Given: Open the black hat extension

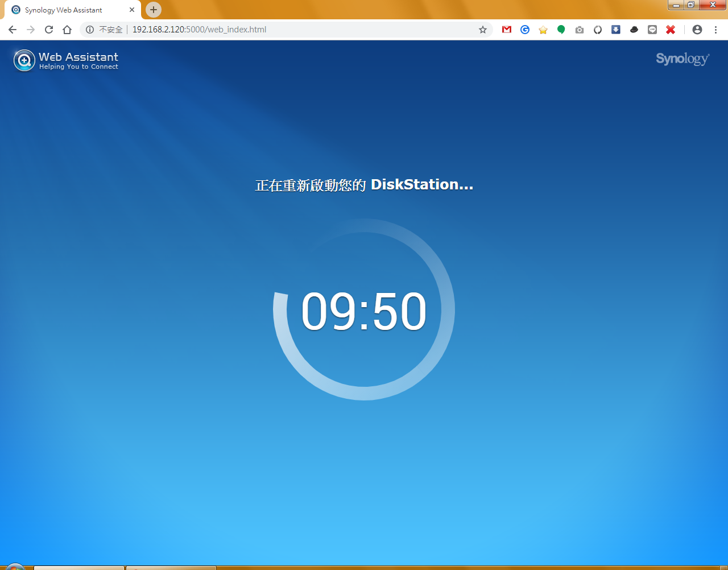Looking at the screenshot, I should point(634,30).
